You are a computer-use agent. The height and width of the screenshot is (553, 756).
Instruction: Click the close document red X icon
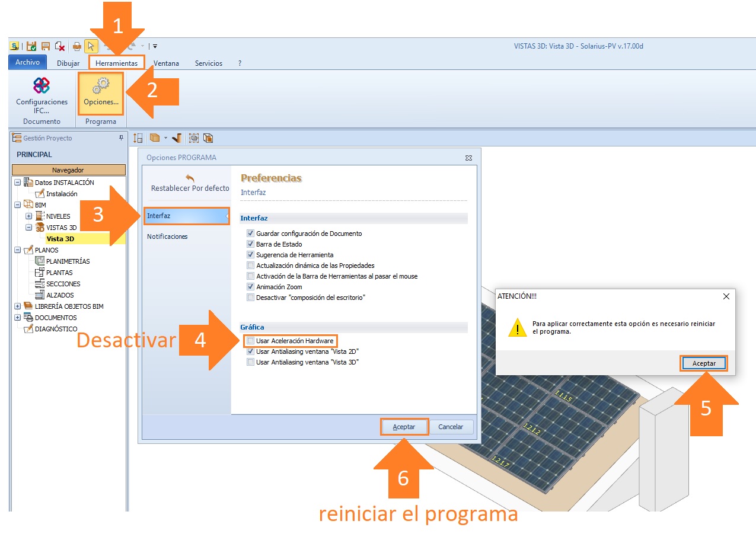click(59, 46)
